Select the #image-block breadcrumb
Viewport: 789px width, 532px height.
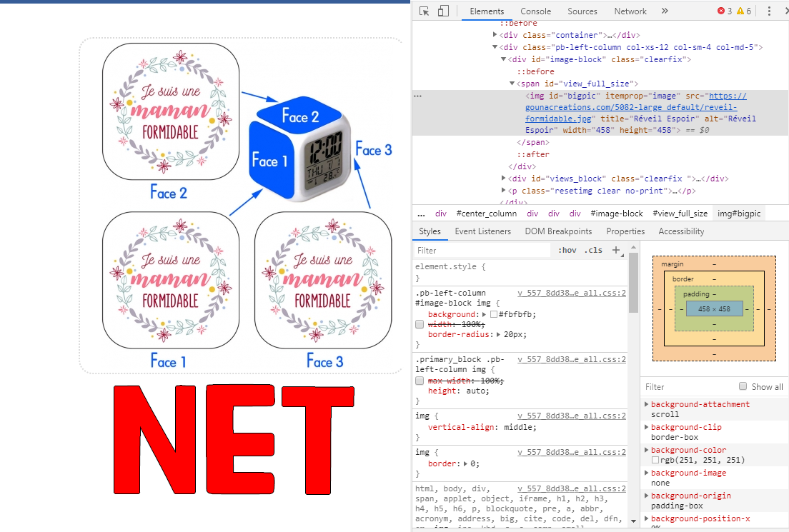click(616, 214)
